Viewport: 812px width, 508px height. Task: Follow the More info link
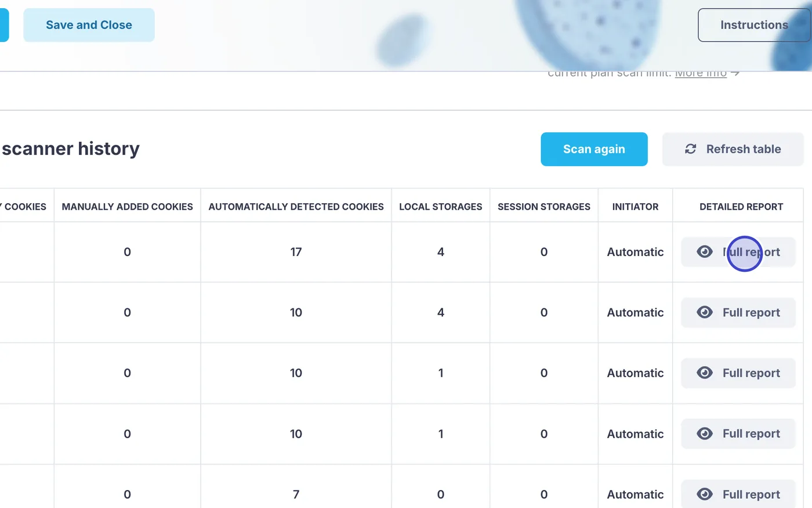[x=701, y=73]
